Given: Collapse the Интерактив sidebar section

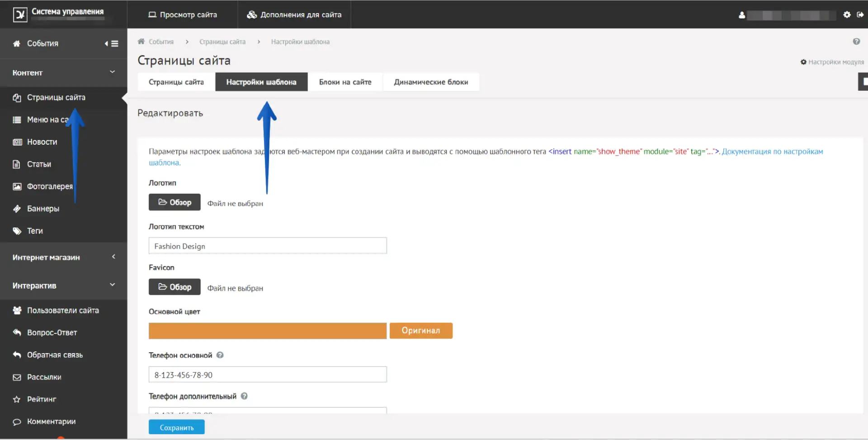Looking at the screenshot, I should (112, 285).
